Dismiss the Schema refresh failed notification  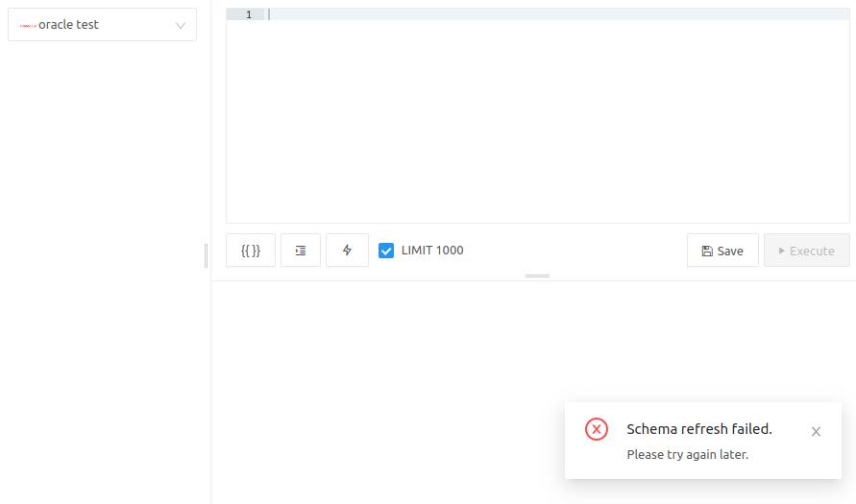pyautogui.click(x=817, y=431)
